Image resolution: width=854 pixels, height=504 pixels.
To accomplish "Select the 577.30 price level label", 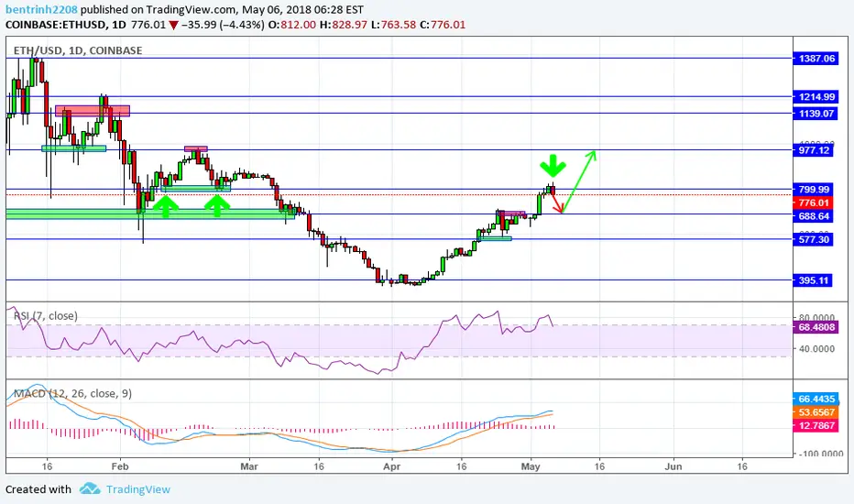I will click(814, 239).
